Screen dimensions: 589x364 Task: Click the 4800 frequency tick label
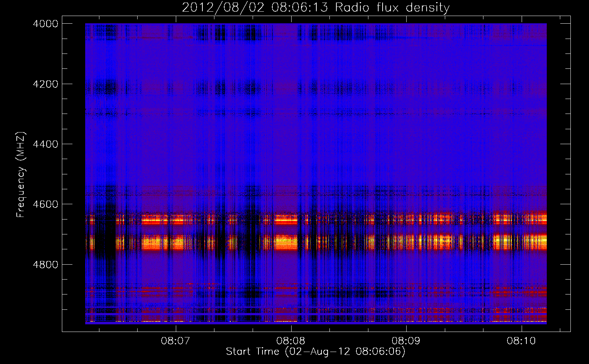[46, 265]
